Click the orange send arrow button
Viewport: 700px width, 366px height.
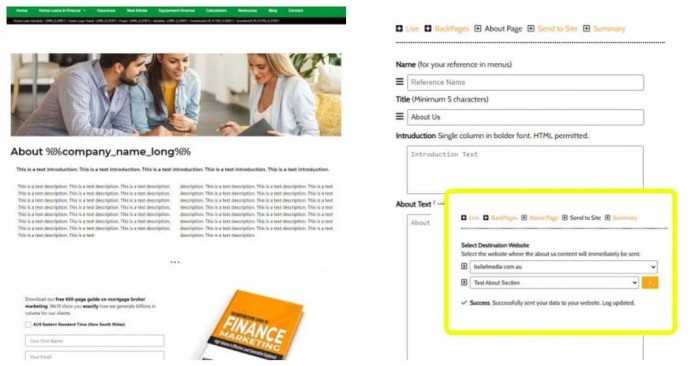pyautogui.click(x=650, y=283)
